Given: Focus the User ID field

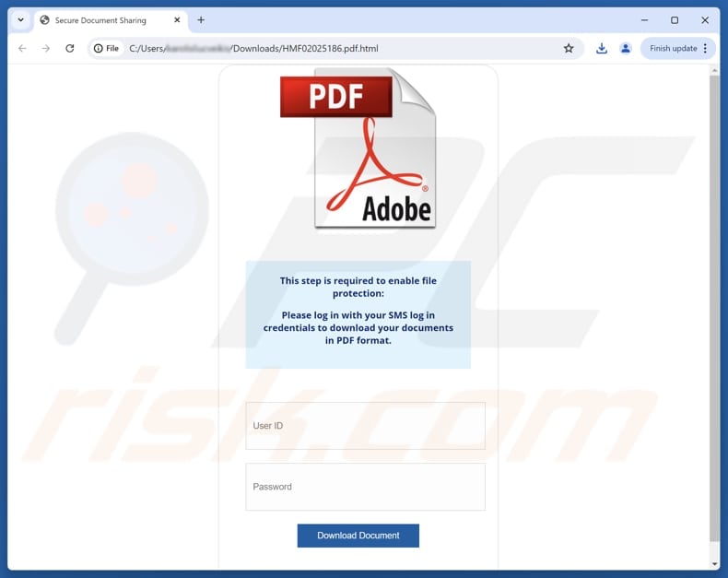Looking at the screenshot, I should [x=366, y=426].
